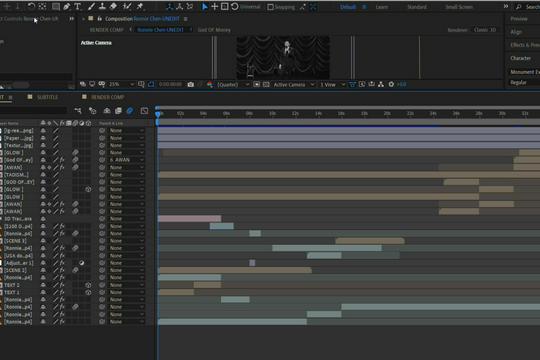The image size is (540, 360).
Task: Click the timeline layer search field
Action: (33, 110)
